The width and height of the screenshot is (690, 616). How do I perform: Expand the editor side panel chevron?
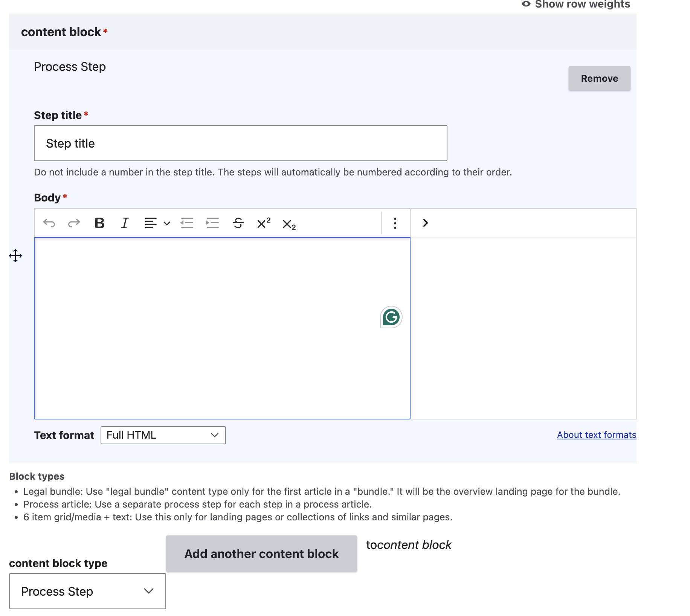click(425, 223)
